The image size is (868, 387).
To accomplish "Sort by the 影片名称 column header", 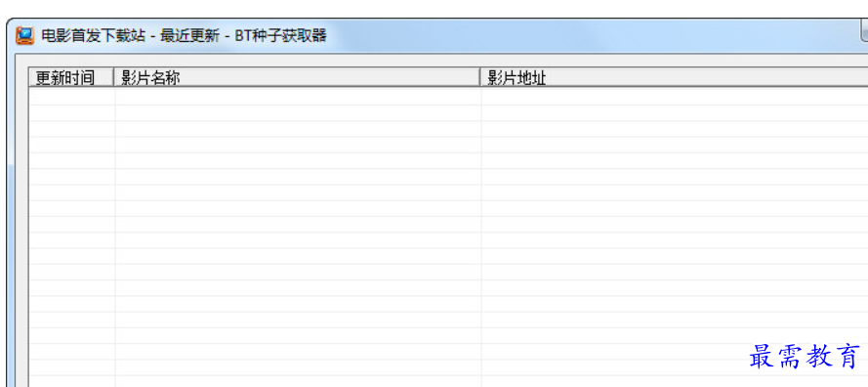I will pos(297,77).
